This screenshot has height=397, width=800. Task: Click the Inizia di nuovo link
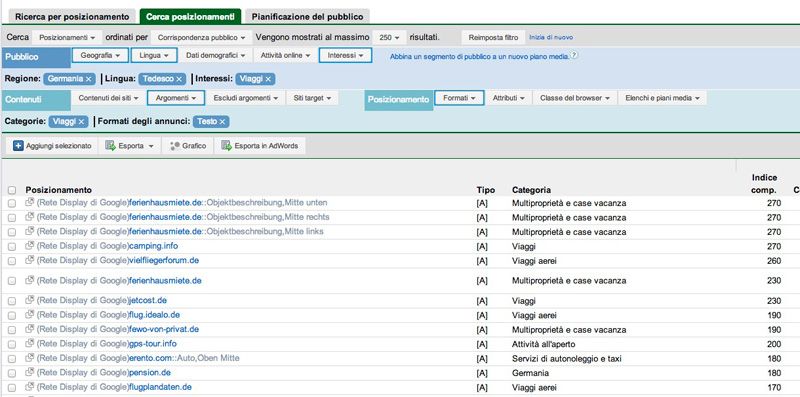click(x=551, y=37)
